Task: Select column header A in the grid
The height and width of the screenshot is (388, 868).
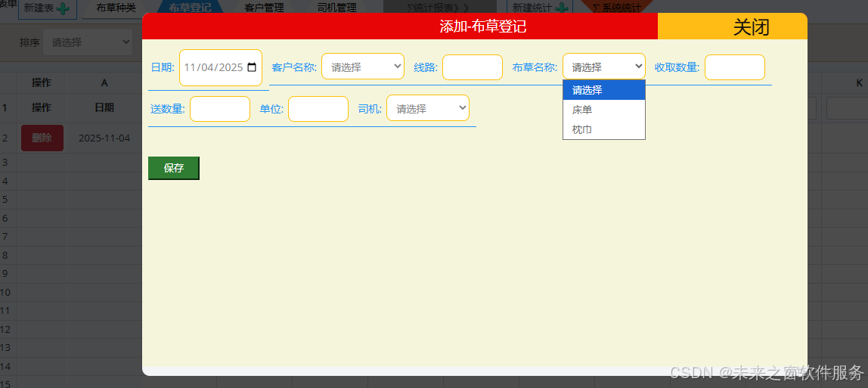Action: [x=104, y=83]
